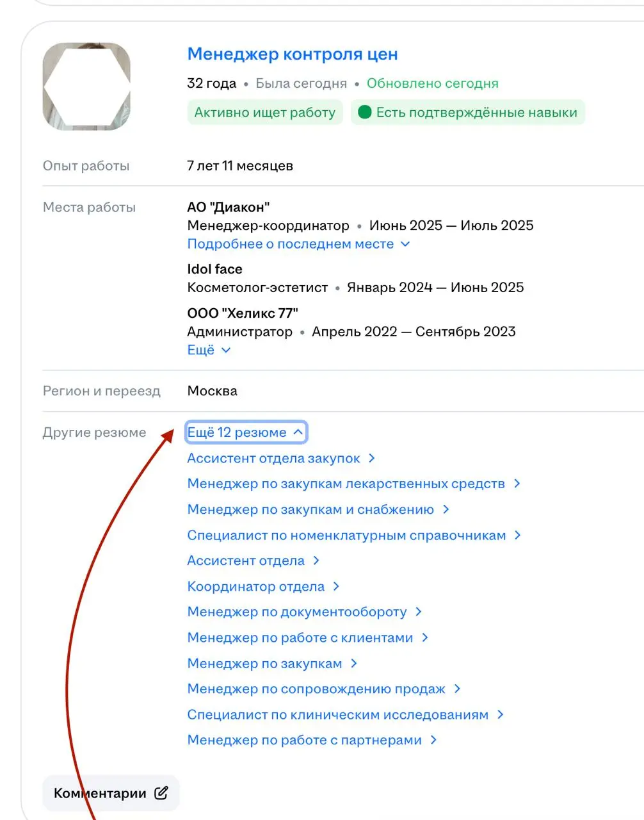Click the candidate profile photo thumbnail

(86, 86)
